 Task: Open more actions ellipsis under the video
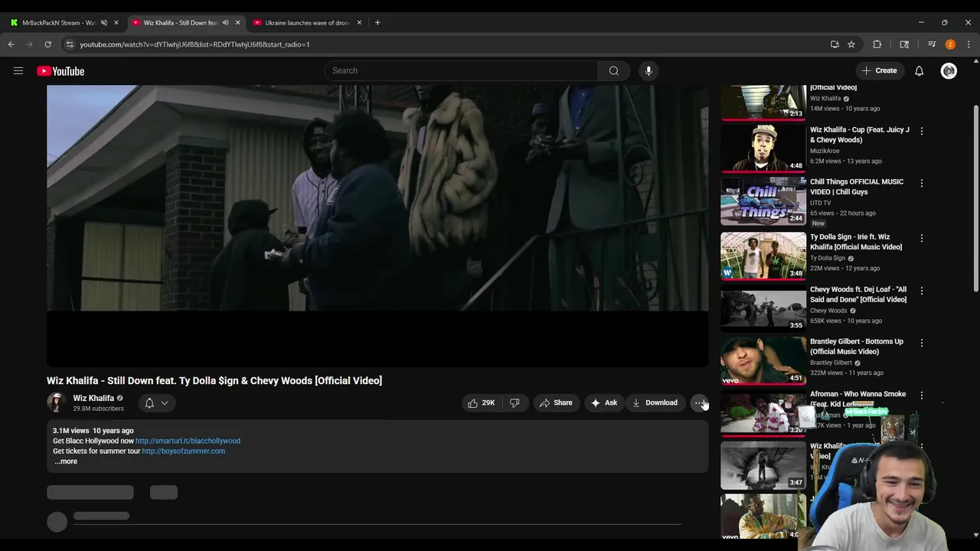pyautogui.click(x=700, y=403)
